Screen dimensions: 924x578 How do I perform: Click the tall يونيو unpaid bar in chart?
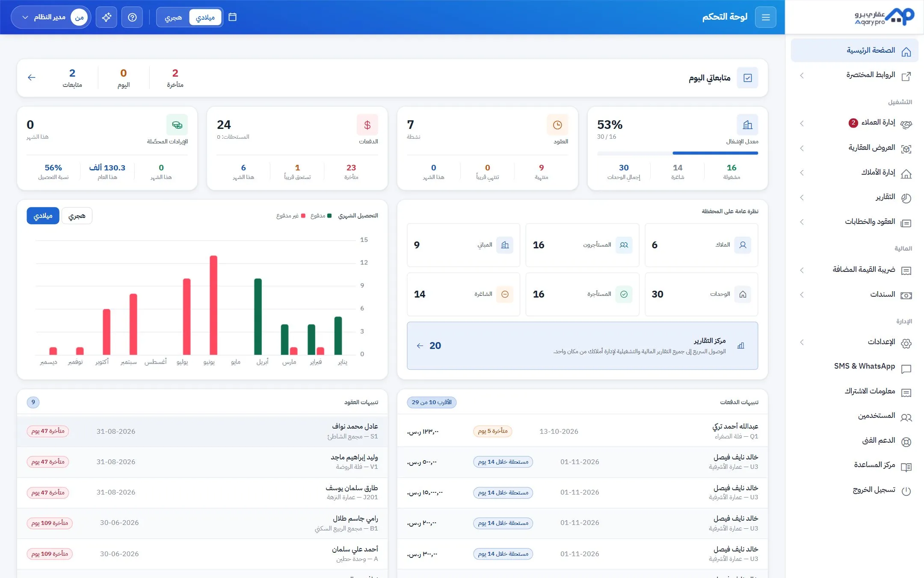point(213,305)
